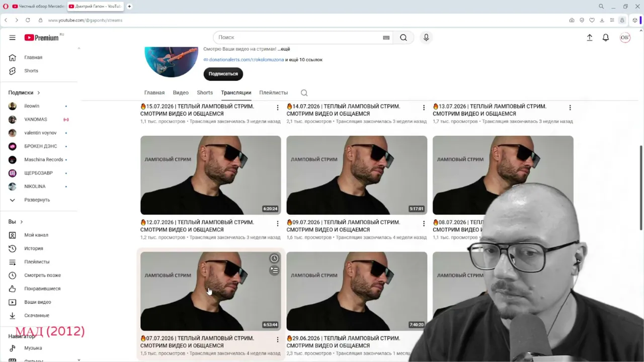The image size is (644, 362).
Task: Click the Opera browser menu logo
Action: (x=6, y=6)
